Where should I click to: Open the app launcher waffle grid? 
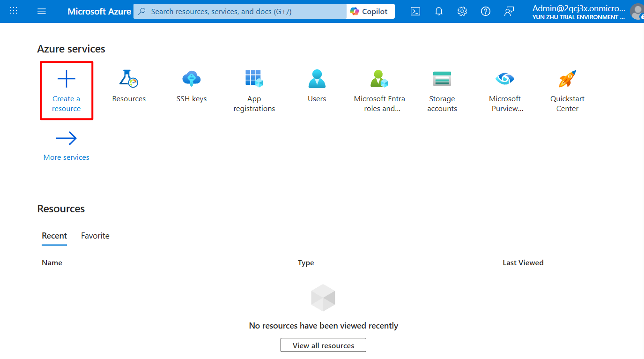14,11
